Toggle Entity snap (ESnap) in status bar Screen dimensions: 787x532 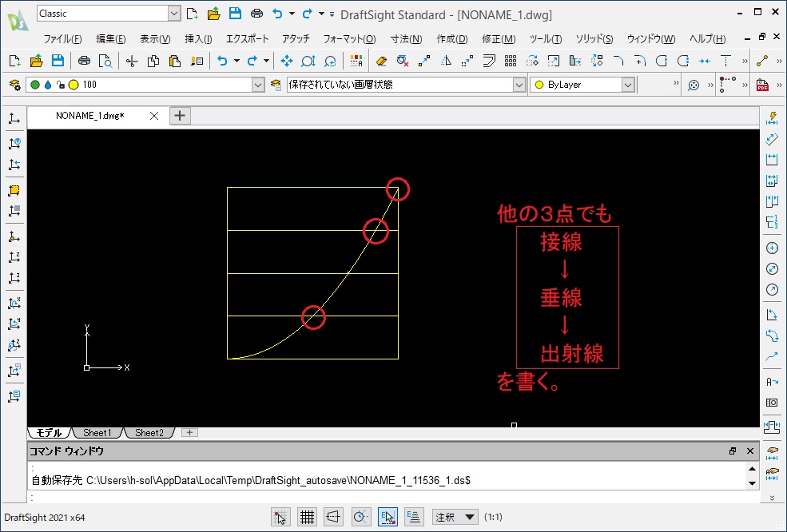[388, 517]
